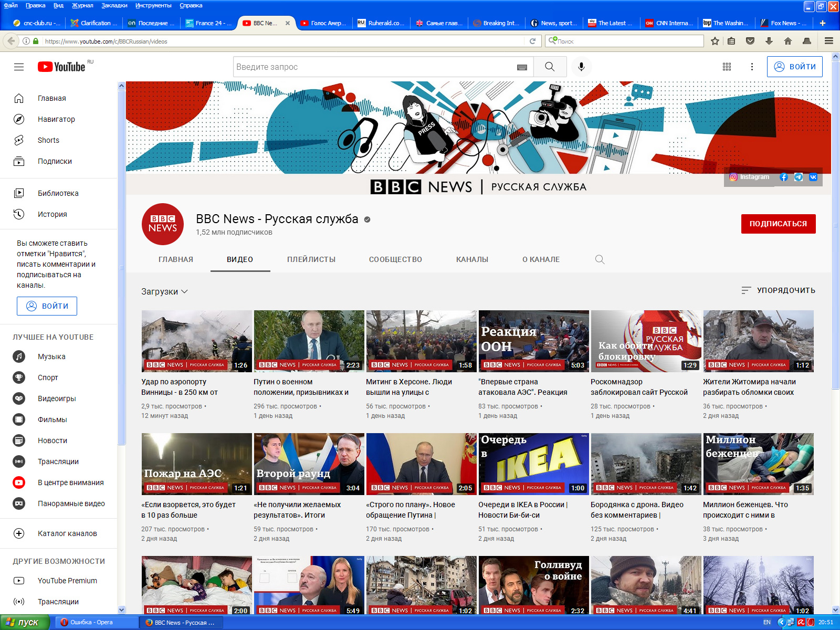Open Telegram icon on channel banner

click(x=799, y=177)
